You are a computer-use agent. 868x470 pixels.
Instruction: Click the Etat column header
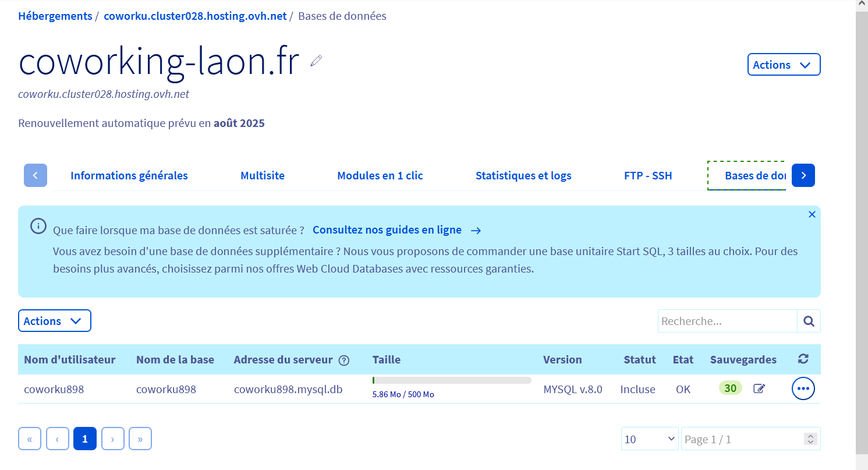point(683,360)
